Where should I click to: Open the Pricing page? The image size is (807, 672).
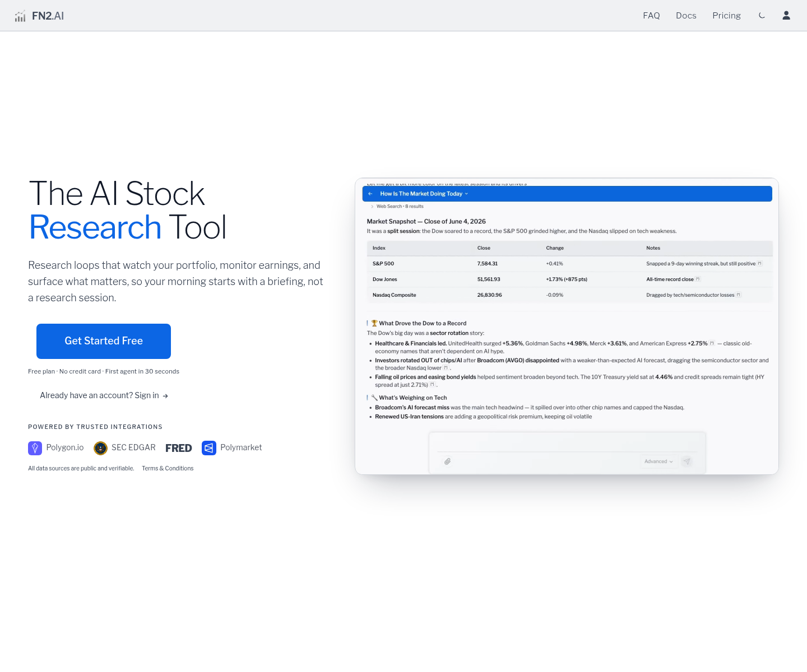[x=726, y=16]
